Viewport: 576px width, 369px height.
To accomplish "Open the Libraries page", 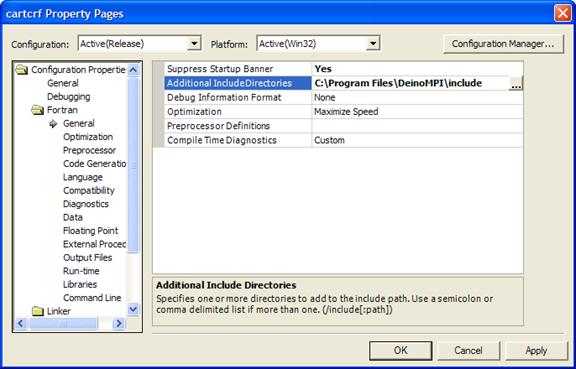I will click(80, 284).
